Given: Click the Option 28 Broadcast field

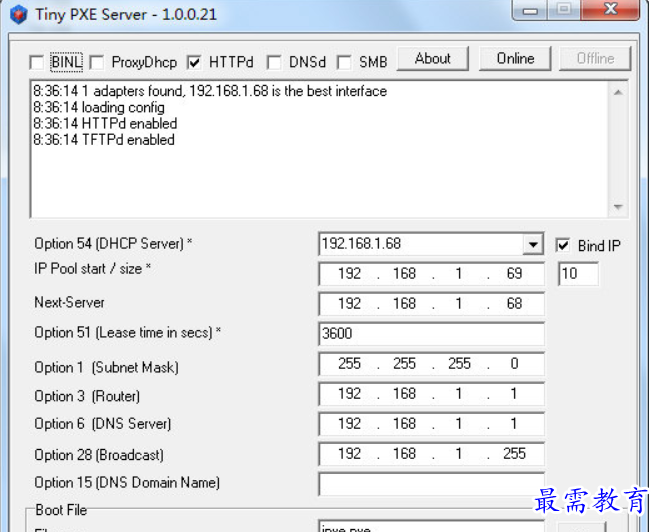Looking at the screenshot, I should point(431,454).
